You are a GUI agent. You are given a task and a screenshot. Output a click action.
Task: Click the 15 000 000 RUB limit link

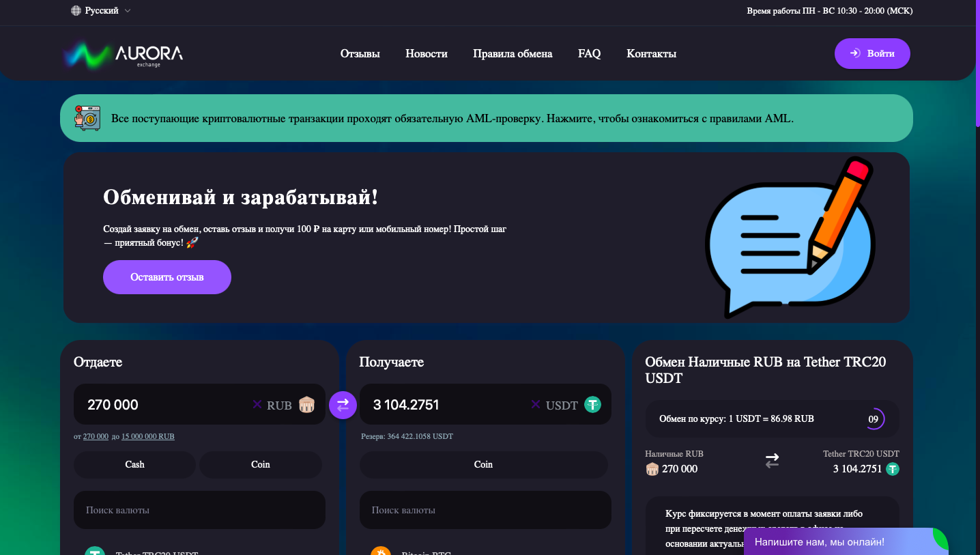tap(147, 436)
